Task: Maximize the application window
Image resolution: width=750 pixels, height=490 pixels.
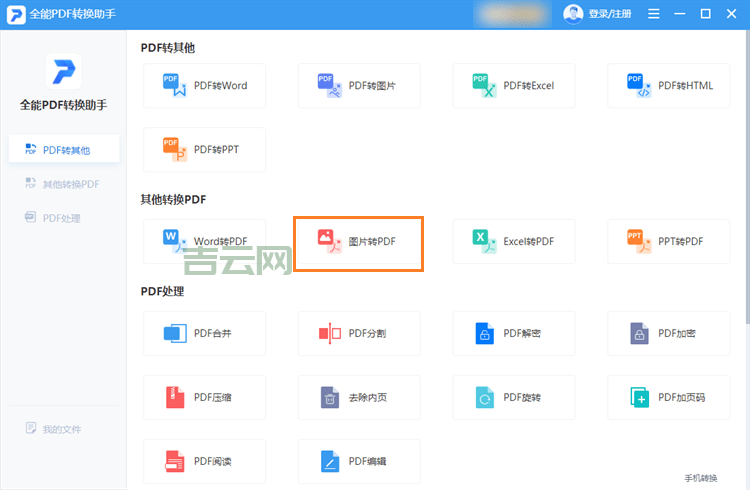Action: click(705, 14)
